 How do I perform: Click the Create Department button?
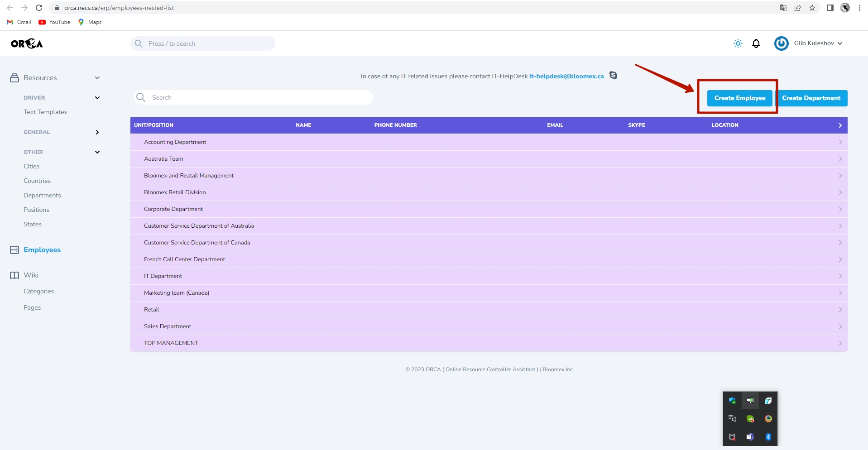(x=811, y=98)
